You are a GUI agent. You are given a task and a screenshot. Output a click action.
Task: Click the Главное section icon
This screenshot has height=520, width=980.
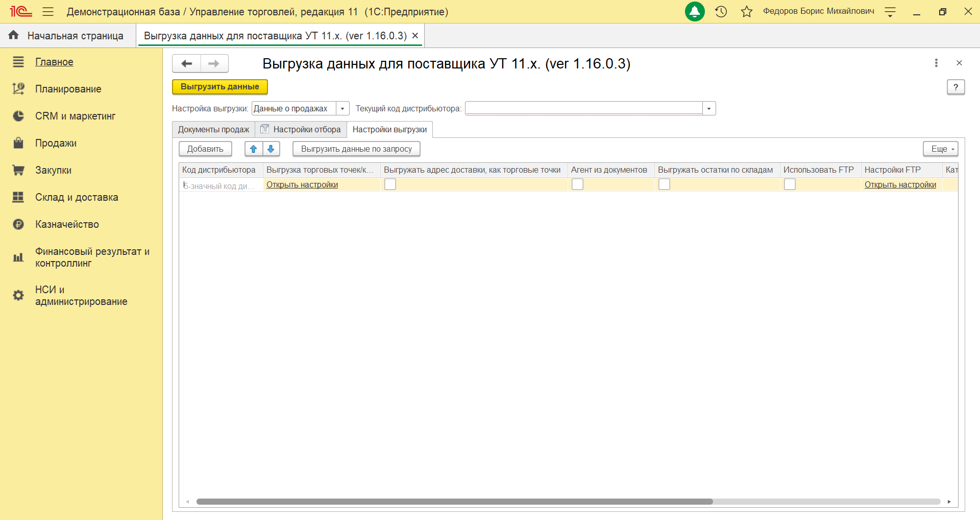point(18,62)
